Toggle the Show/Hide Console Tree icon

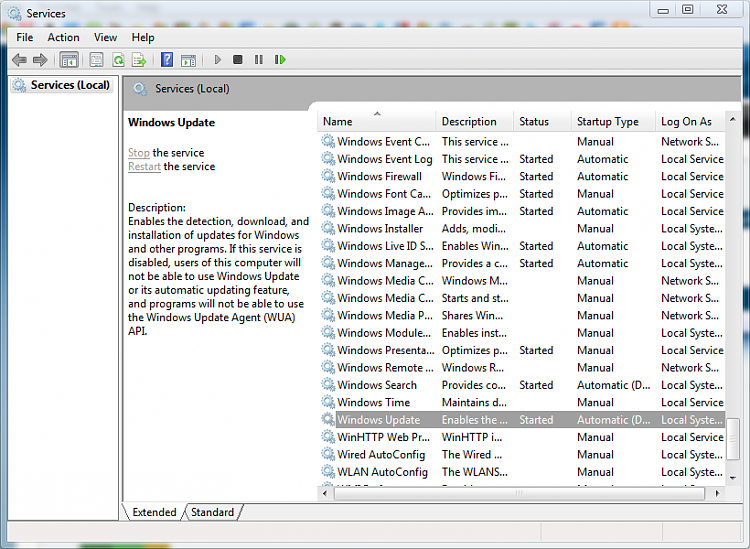click(69, 60)
